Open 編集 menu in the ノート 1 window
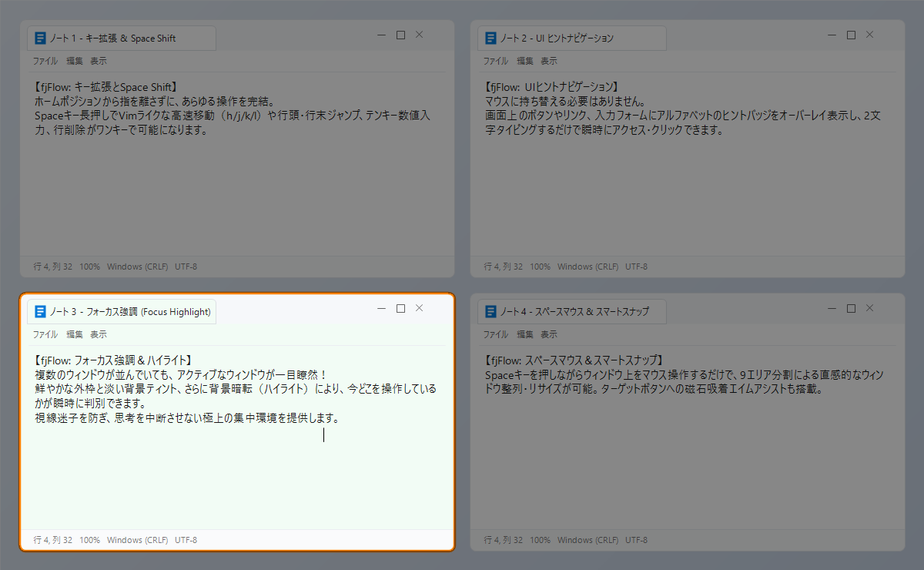924x570 pixels. point(75,61)
